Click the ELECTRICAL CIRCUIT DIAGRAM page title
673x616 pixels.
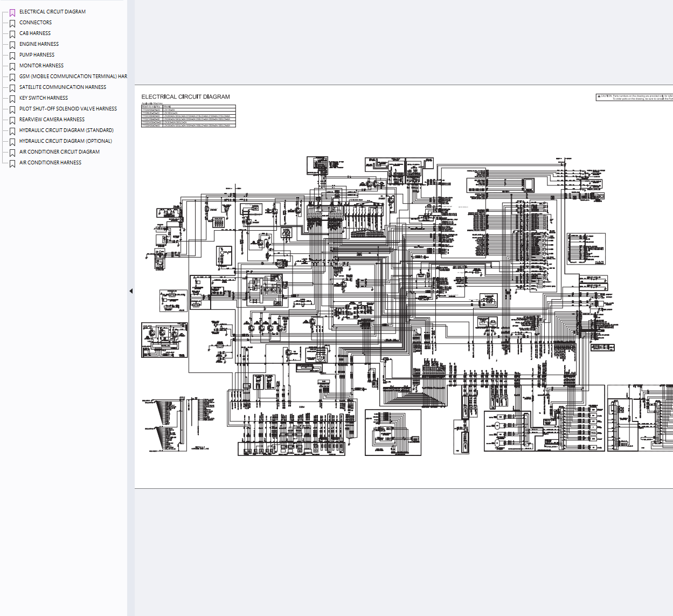tap(185, 97)
